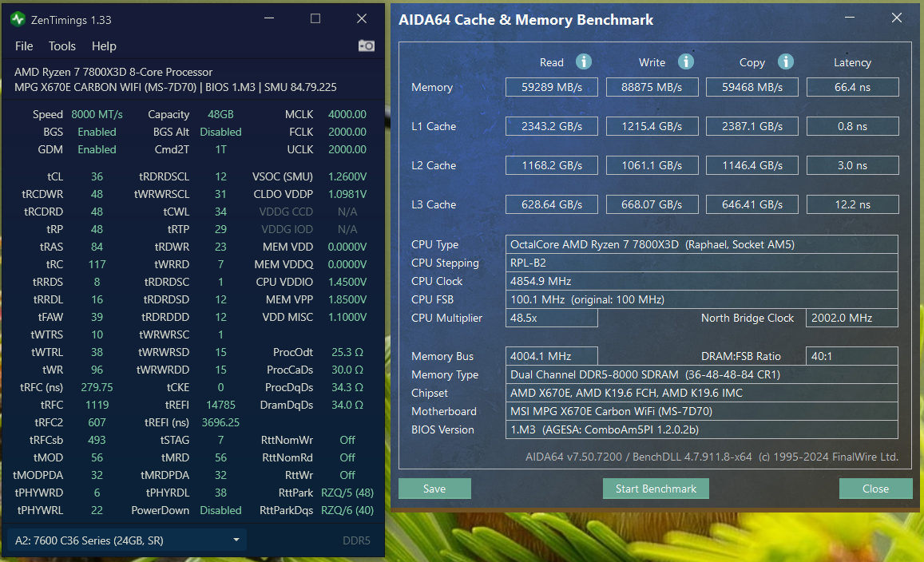Screen dimensions: 924x562
Task: Click the RttPark value RZQ/5 (48)
Action: point(347,493)
